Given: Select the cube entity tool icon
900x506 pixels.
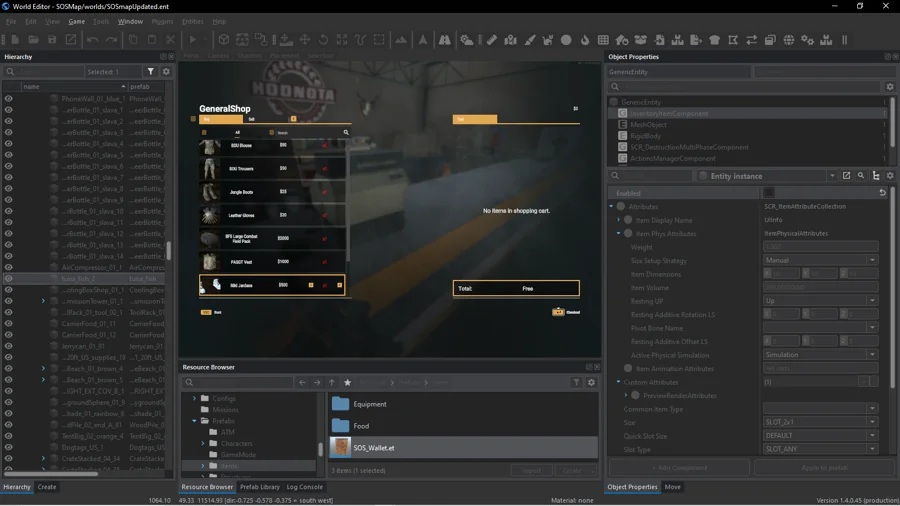Looking at the screenshot, I should (x=224, y=40).
